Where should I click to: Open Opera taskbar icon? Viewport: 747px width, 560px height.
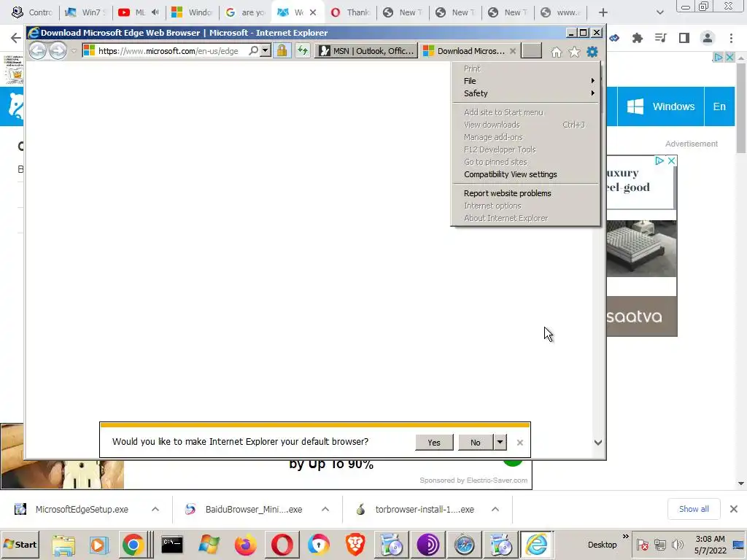282,545
